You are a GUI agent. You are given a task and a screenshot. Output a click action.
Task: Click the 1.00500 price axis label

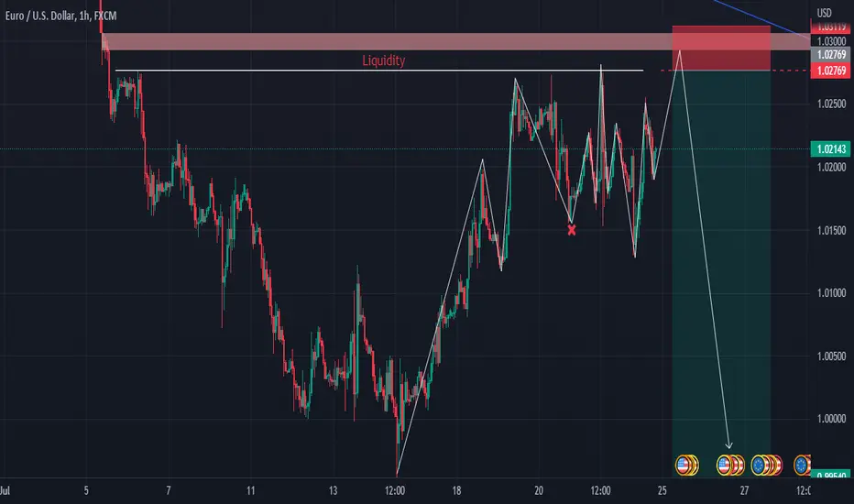(x=831, y=356)
